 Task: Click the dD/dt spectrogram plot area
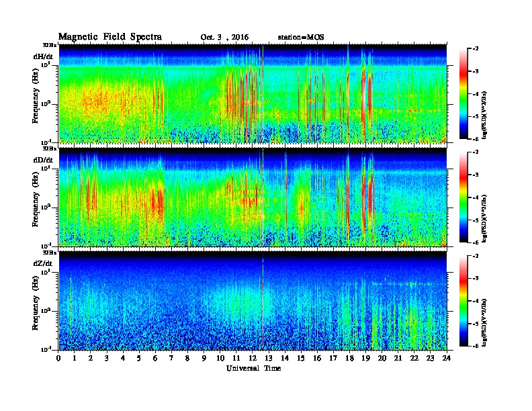point(253,197)
